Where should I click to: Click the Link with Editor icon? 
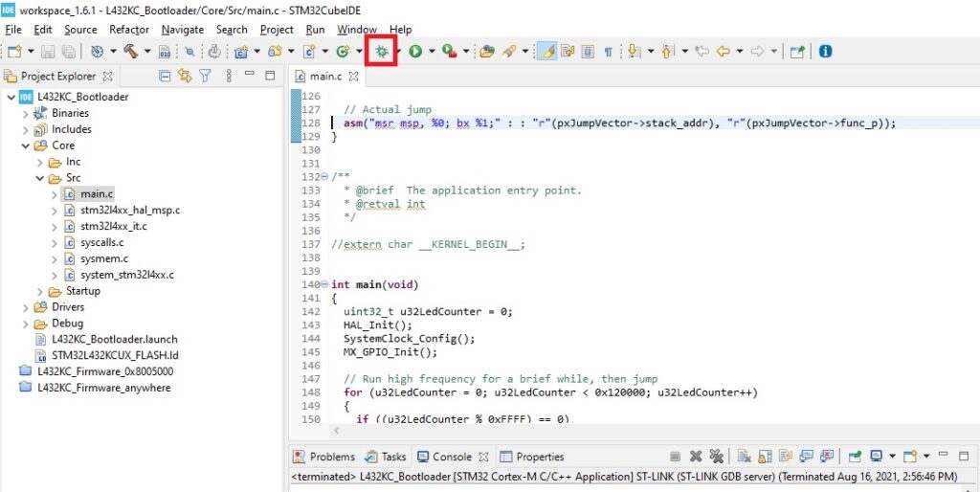point(185,77)
